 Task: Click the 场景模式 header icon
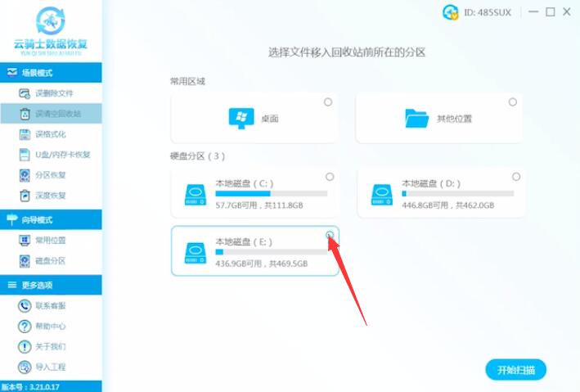click(x=11, y=72)
